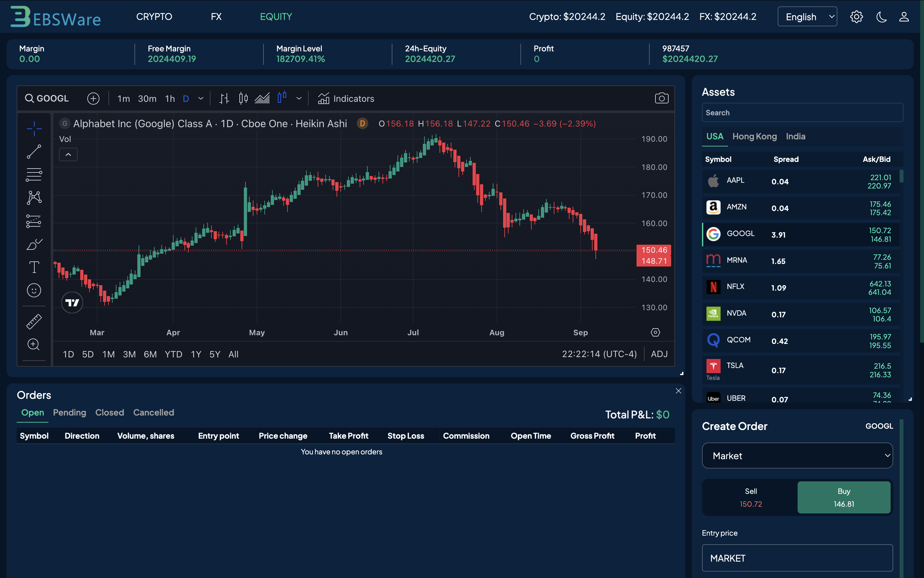
Task: Set the 1h chart interval
Action: (170, 99)
